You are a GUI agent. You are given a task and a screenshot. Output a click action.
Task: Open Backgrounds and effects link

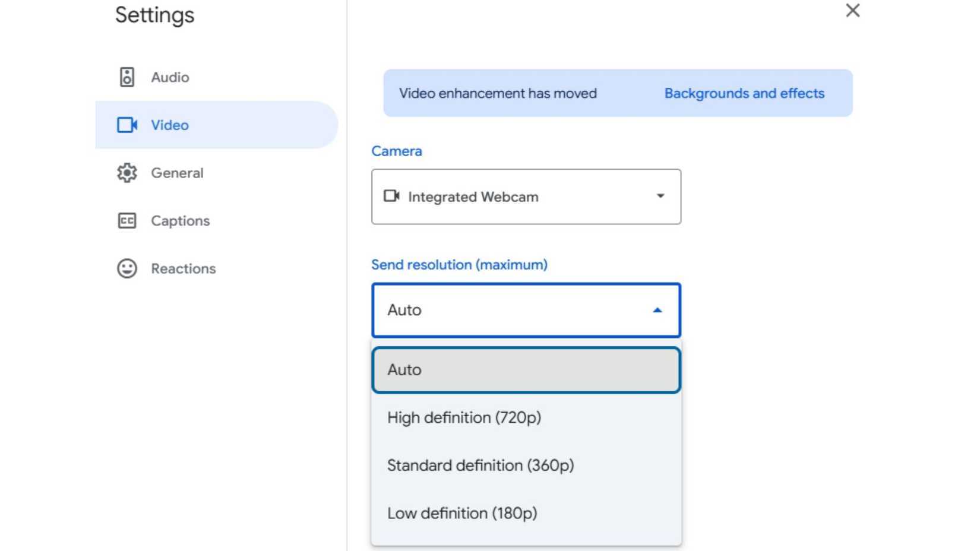[x=744, y=93]
